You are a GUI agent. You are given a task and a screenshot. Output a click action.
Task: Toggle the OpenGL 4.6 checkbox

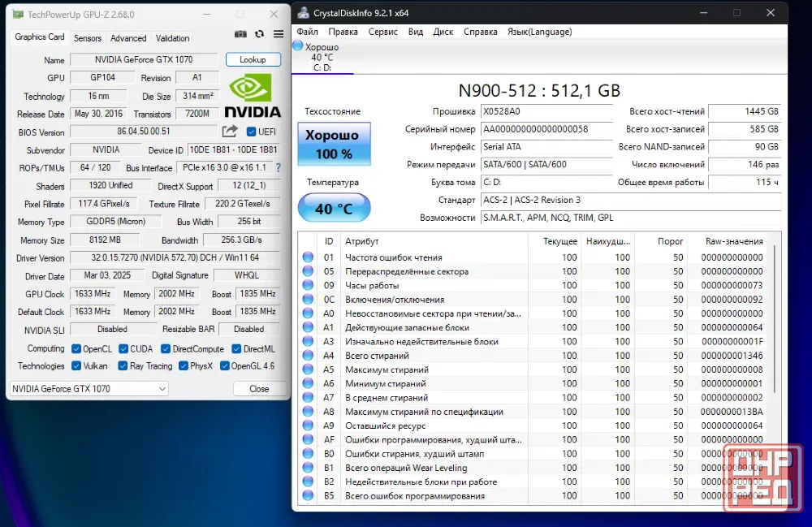[225, 365]
